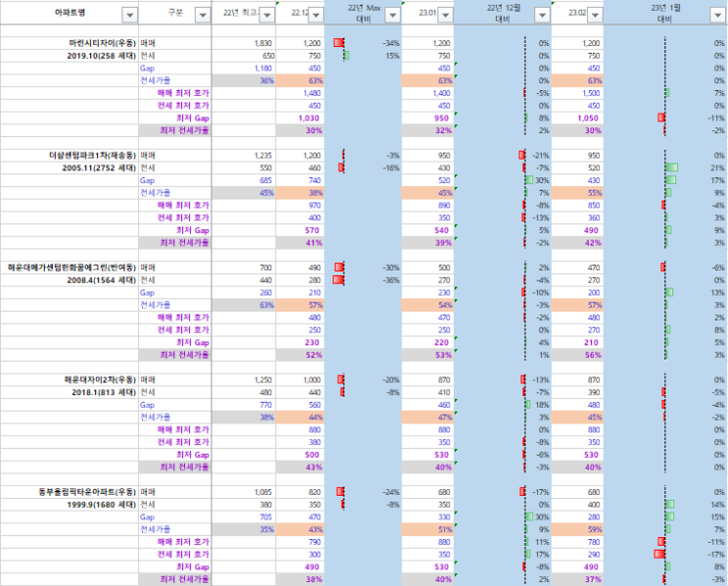Screen dimensions: 728x586
Task: Click the 780 cell in 23.02 column
Action: pyautogui.click(x=577, y=542)
